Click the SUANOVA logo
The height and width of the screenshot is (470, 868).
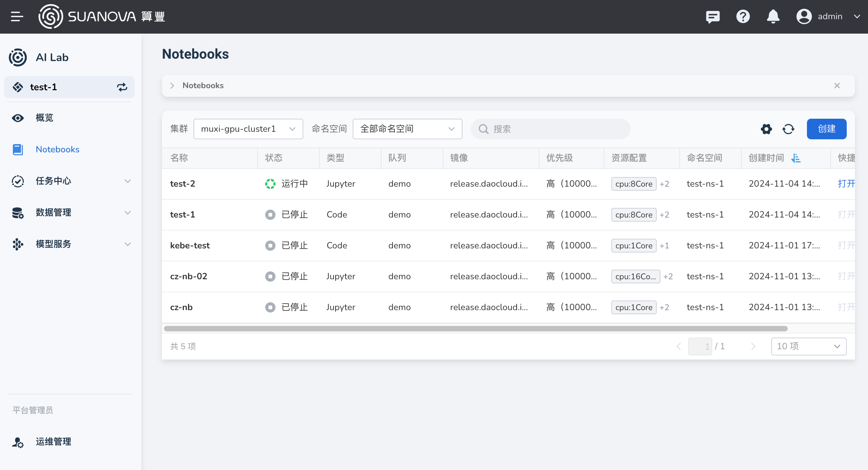[x=102, y=16]
